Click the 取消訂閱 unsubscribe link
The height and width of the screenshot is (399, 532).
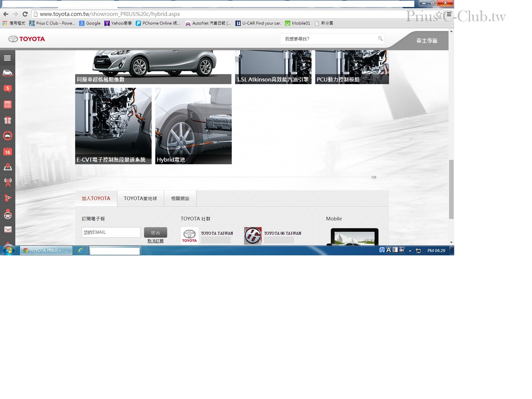[155, 241]
